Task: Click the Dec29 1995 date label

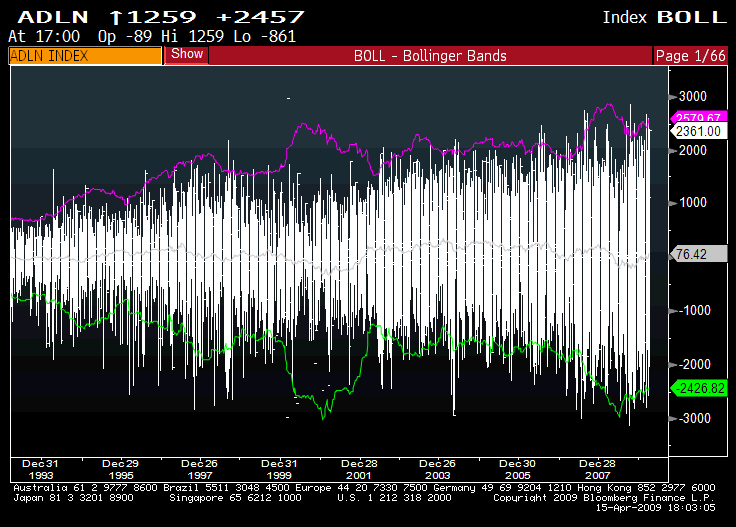Action: click(121, 469)
